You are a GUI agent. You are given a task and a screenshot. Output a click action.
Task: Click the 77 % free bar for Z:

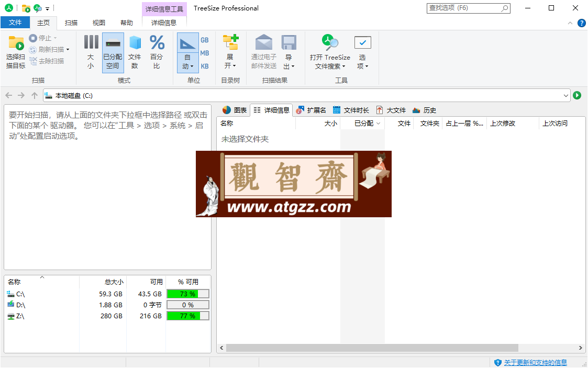pyautogui.click(x=188, y=316)
